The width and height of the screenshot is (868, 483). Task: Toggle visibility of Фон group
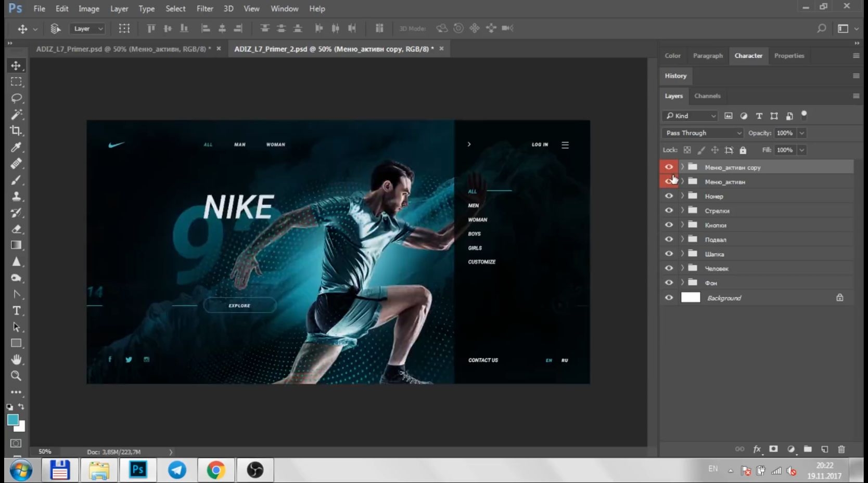[x=669, y=283]
